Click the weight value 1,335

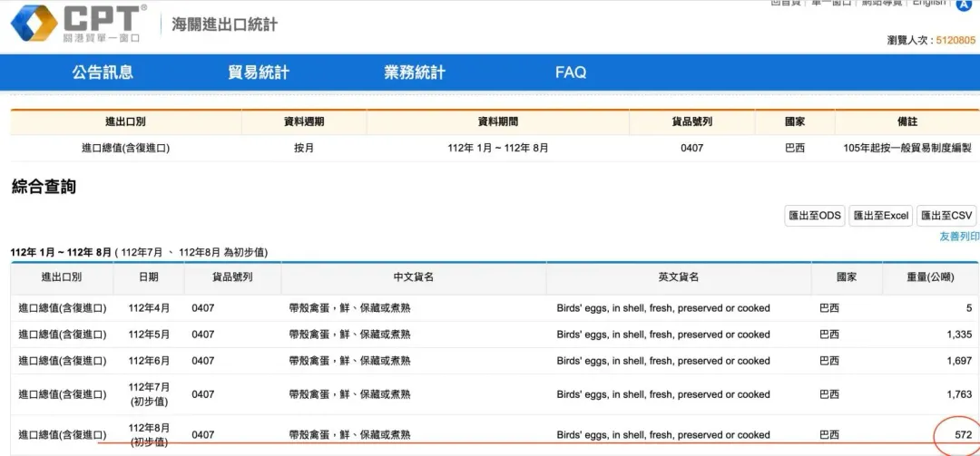click(959, 335)
